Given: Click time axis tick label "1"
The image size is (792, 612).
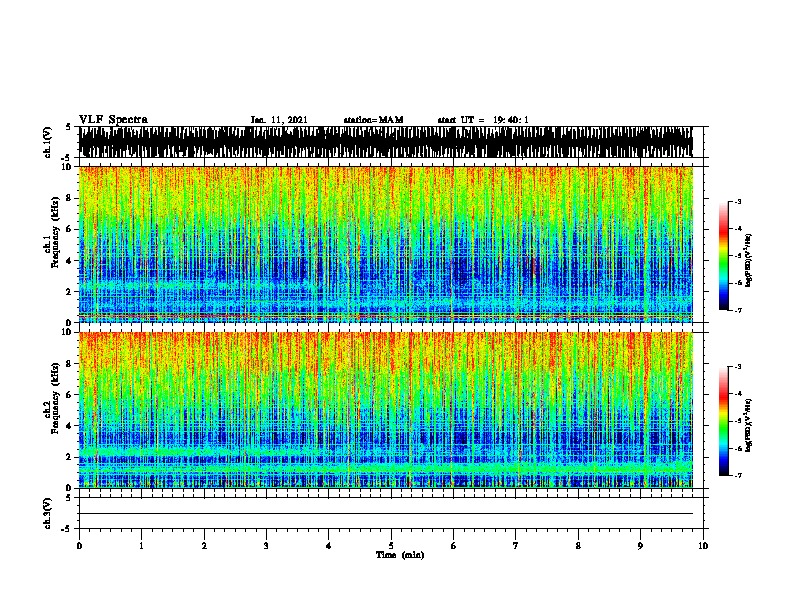Looking at the screenshot, I should (x=141, y=546).
